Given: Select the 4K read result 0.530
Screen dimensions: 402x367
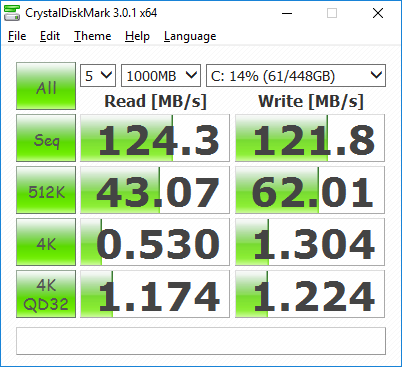Looking at the screenshot, I should pyautogui.click(x=155, y=242).
